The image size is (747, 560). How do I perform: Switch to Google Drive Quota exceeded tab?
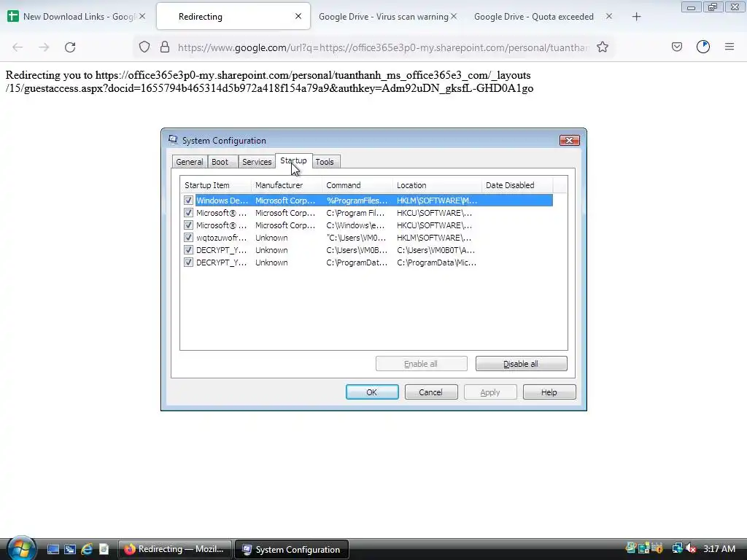tap(533, 17)
